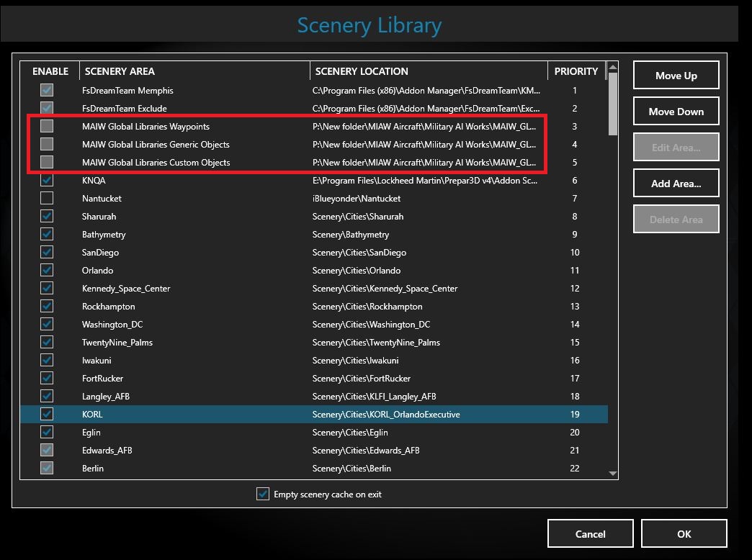Select the Kennedy_Space_Center area name
This screenshot has width=752, height=560.
[x=126, y=288]
